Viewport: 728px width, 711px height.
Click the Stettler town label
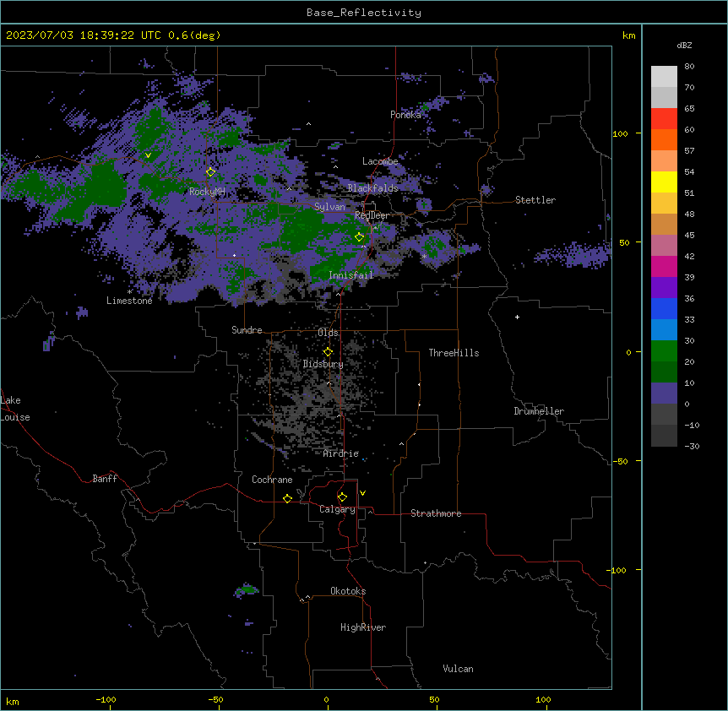(535, 200)
